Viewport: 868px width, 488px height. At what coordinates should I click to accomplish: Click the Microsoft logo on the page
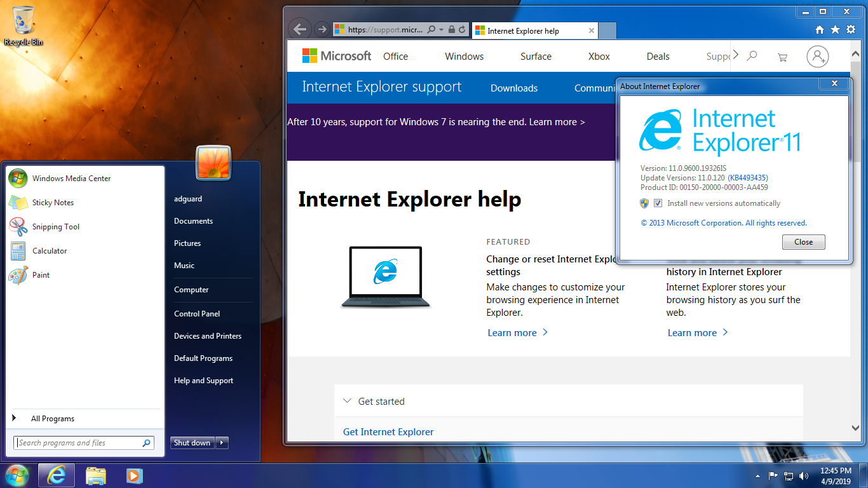tap(337, 56)
